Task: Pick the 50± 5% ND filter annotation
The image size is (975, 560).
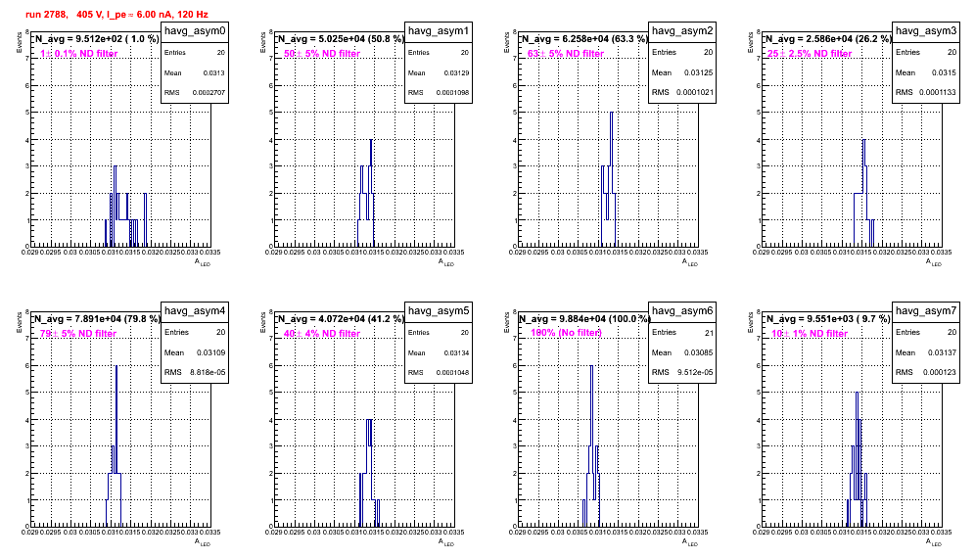Action: [322, 54]
